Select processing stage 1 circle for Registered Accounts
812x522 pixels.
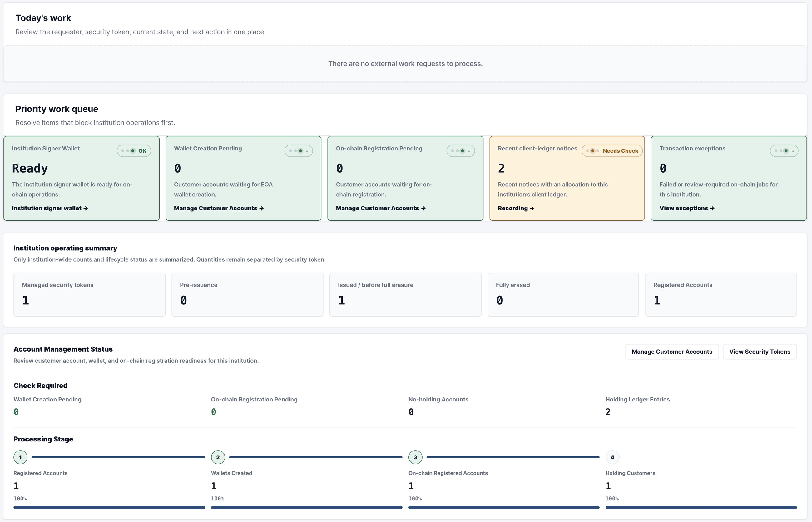coord(20,457)
